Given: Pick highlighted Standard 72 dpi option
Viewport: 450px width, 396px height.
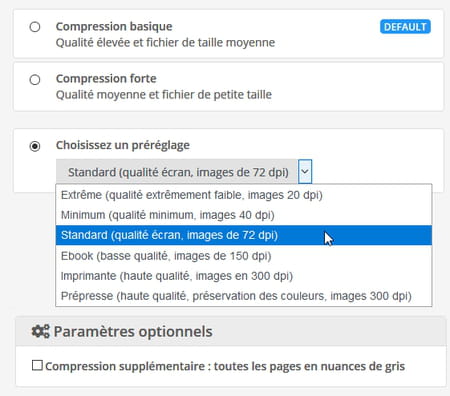Looking at the screenshot, I should (244, 235).
